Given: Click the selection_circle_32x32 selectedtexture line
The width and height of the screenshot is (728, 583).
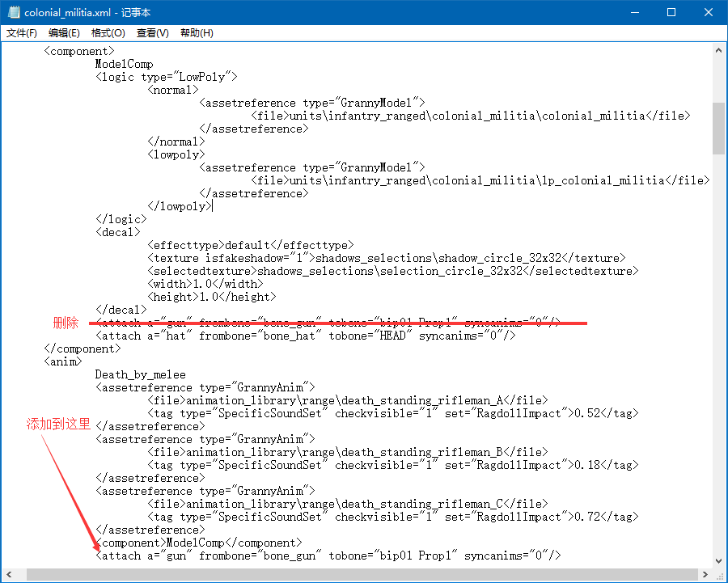Looking at the screenshot, I should [x=393, y=271].
